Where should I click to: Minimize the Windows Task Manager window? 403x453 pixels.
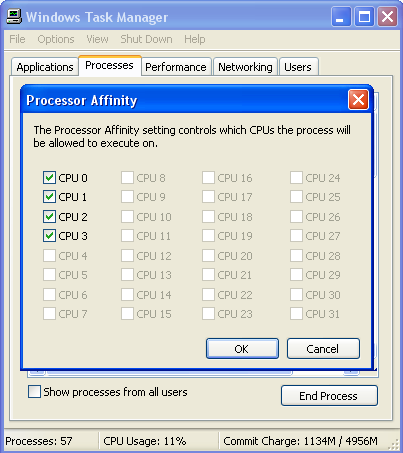click(341, 16)
